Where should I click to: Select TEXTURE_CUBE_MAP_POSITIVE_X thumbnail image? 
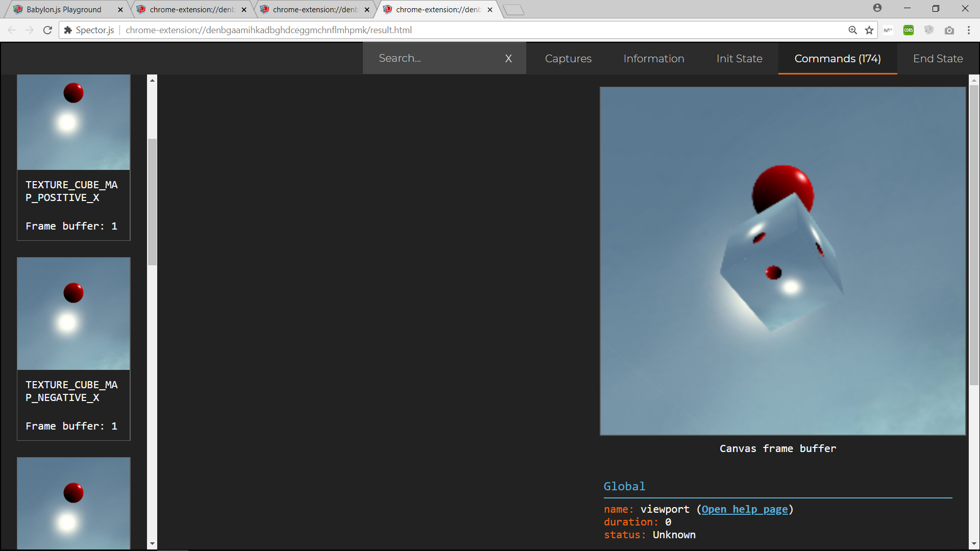pyautogui.click(x=73, y=122)
